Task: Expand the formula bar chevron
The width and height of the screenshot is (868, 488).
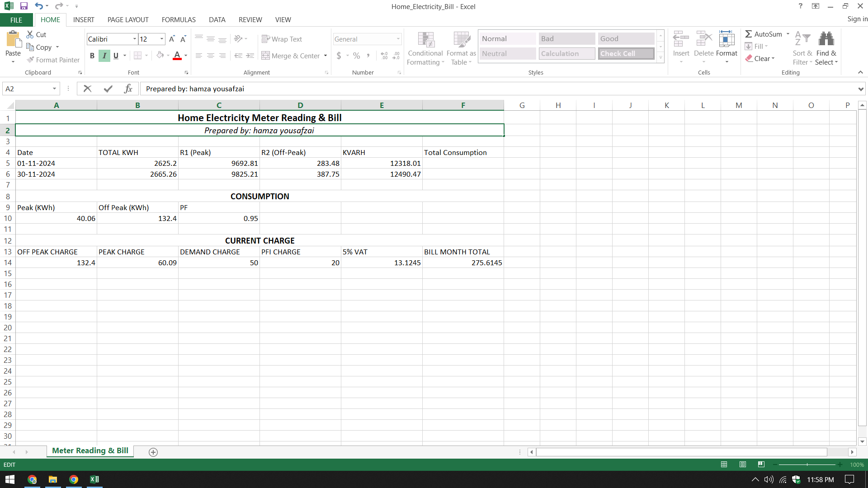Action: (861, 89)
